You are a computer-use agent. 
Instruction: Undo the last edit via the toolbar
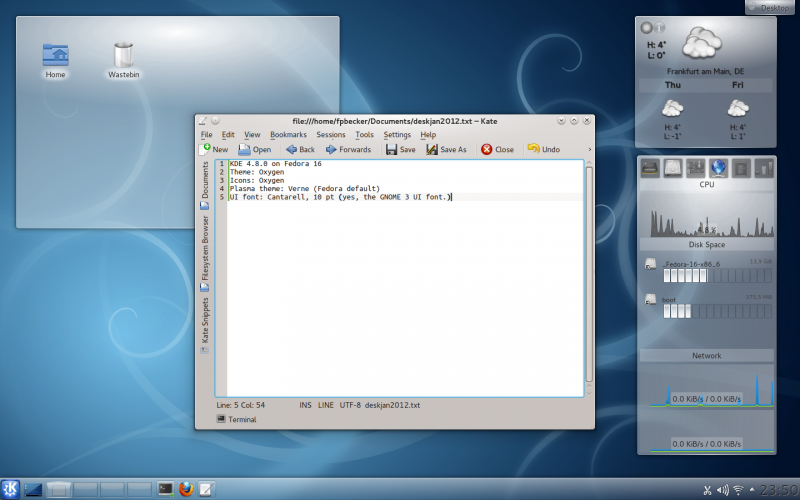(x=544, y=149)
